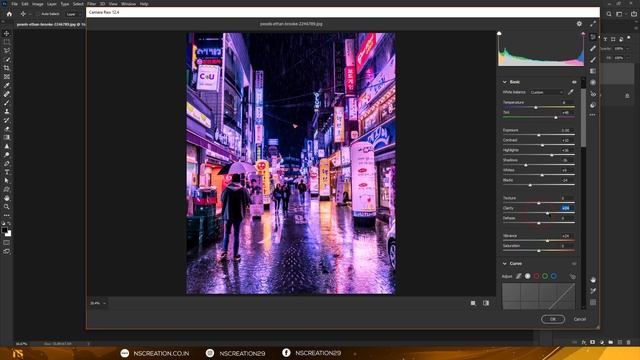Select the Crop tool in Photoshop toolbar
640x360 pixels.
[x=7, y=68]
